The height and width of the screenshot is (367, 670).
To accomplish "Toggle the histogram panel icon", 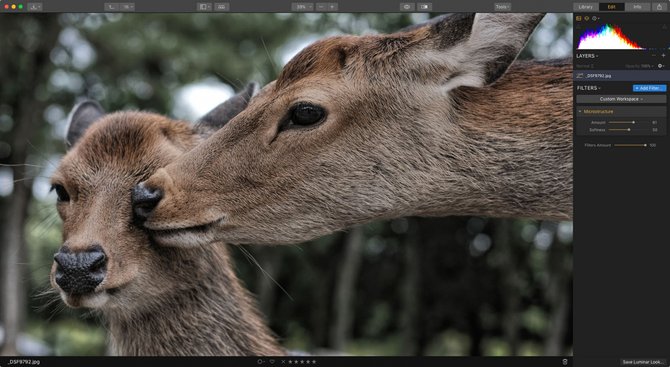I will click(x=579, y=18).
